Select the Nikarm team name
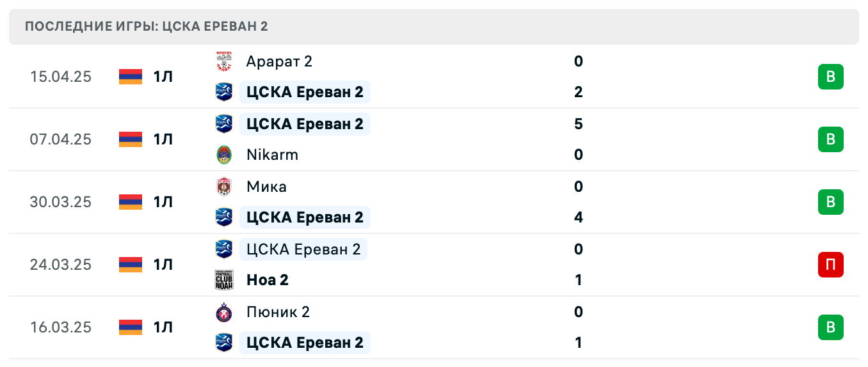 tap(272, 155)
